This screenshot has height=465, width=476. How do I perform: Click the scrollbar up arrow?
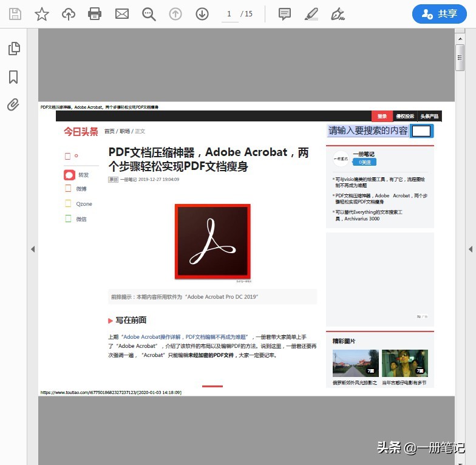pos(460,39)
